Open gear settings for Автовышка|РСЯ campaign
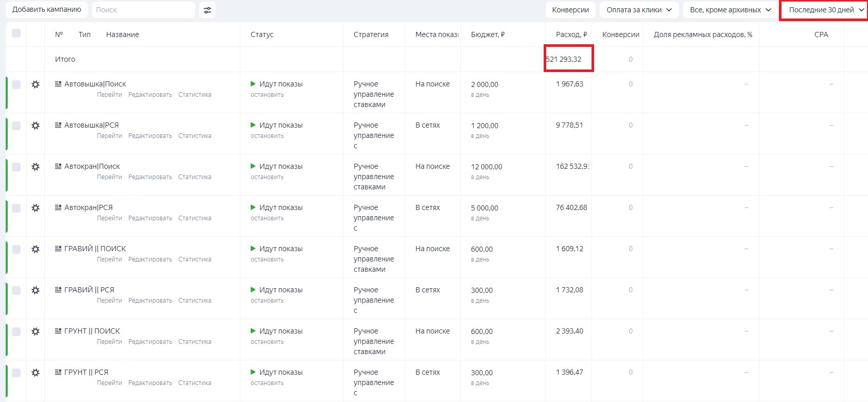 pyautogui.click(x=36, y=126)
